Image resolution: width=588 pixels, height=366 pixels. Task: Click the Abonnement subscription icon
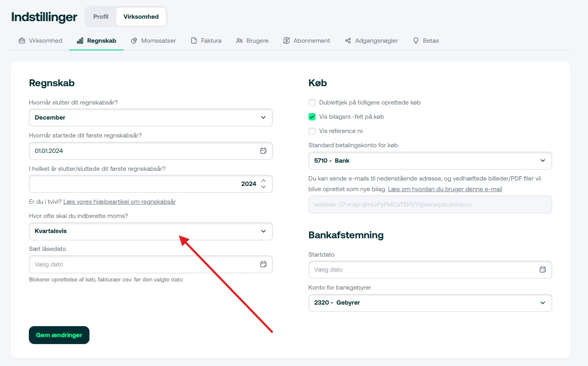pos(287,41)
